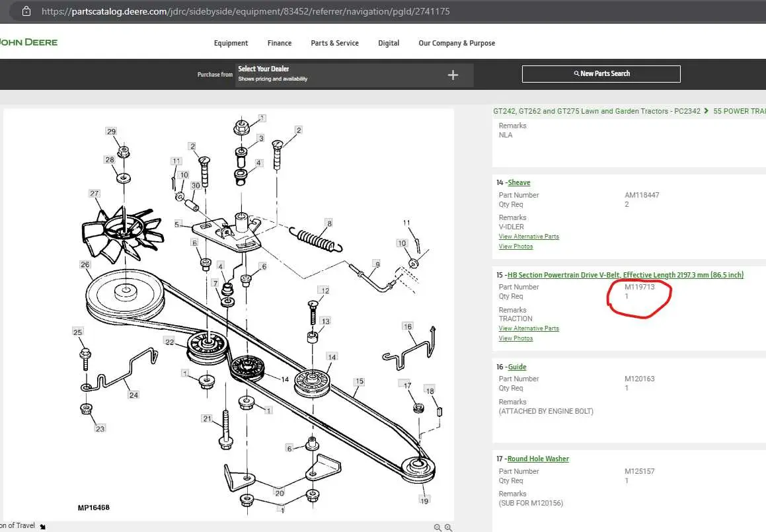The image size is (766, 532).
Task: Open the Round Hole Washer link
Action: [x=538, y=459]
